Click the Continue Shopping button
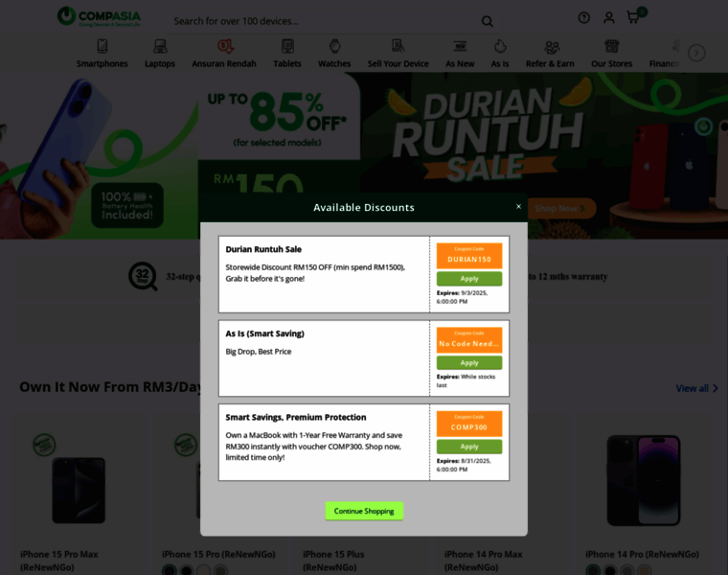 [364, 511]
